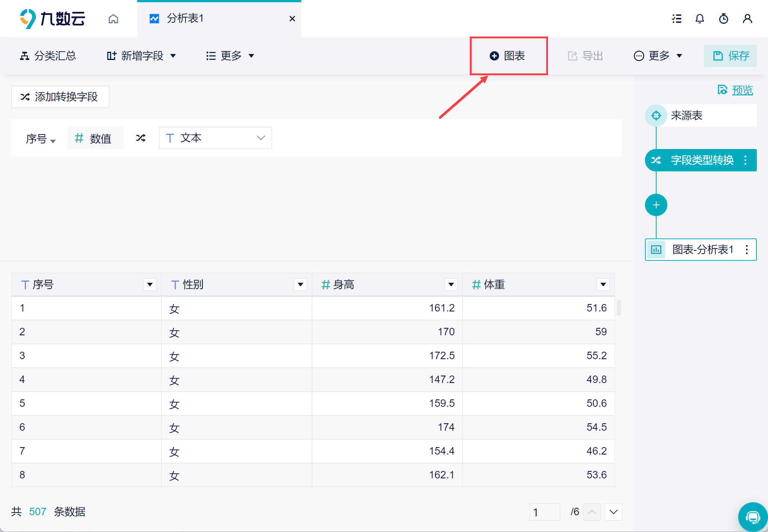
Task: Open the 预览 preview link
Action: [x=742, y=90]
